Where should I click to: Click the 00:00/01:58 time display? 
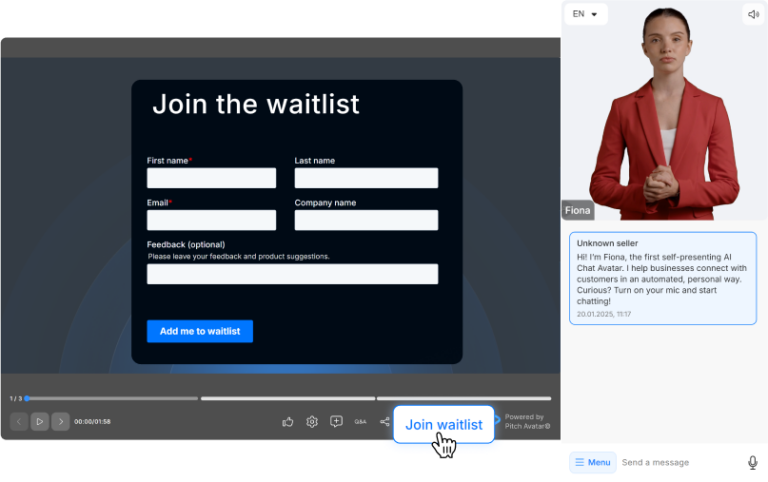[x=92, y=422]
